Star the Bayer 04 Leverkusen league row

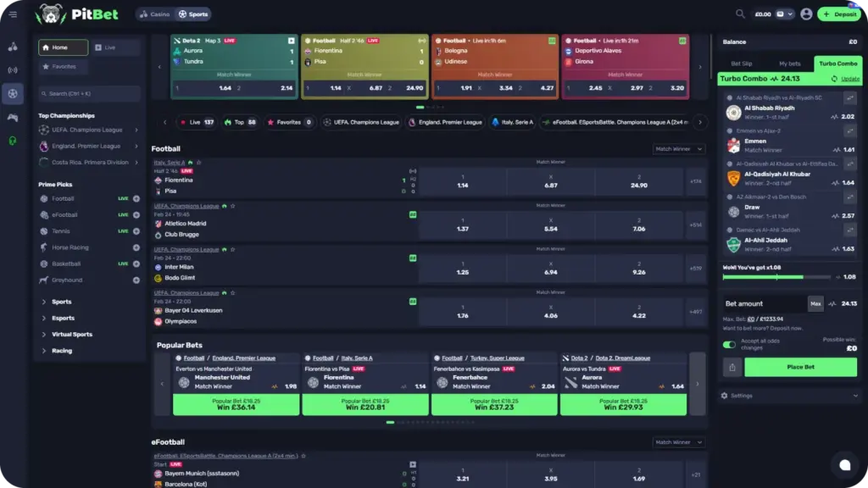pos(232,292)
